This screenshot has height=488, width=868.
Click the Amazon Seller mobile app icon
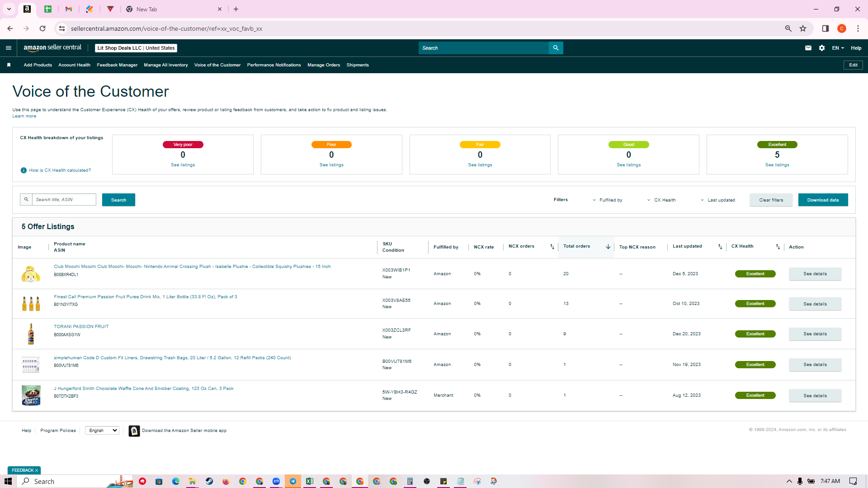pyautogui.click(x=134, y=431)
